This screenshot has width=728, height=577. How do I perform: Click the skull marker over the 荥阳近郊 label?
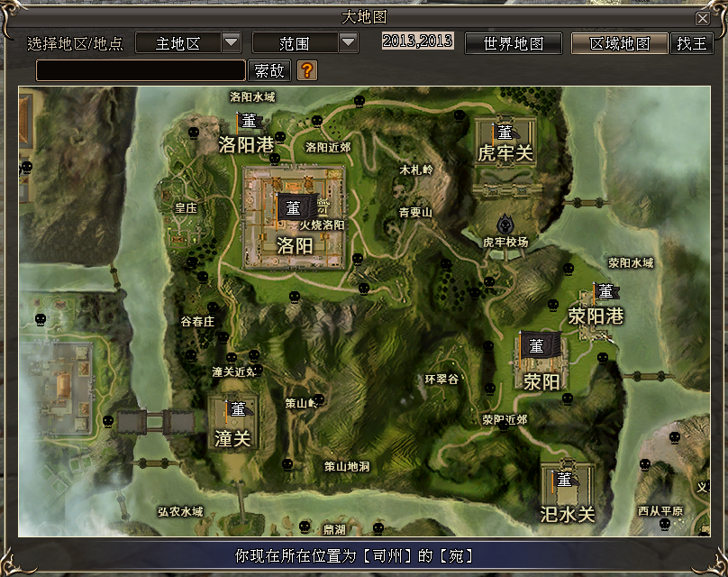click(504, 425)
